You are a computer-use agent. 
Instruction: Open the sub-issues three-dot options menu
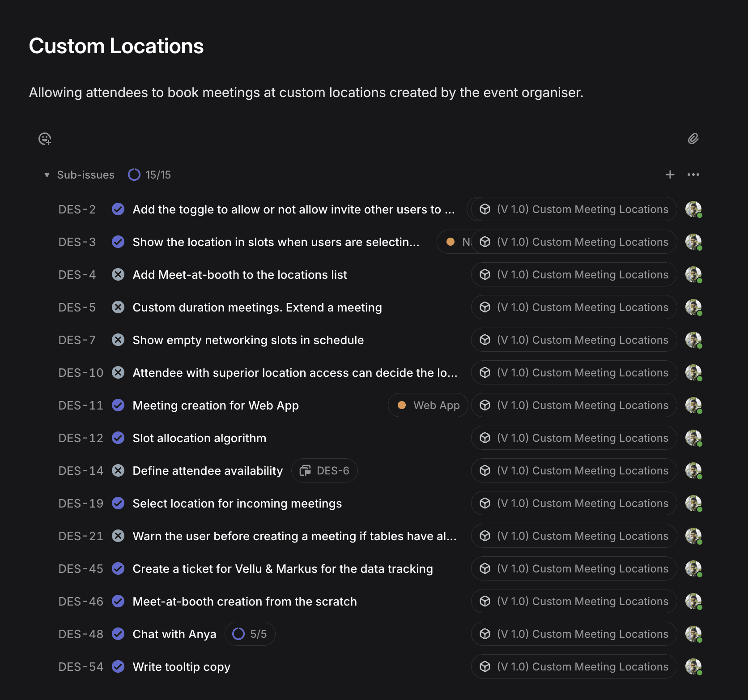tap(693, 175)
